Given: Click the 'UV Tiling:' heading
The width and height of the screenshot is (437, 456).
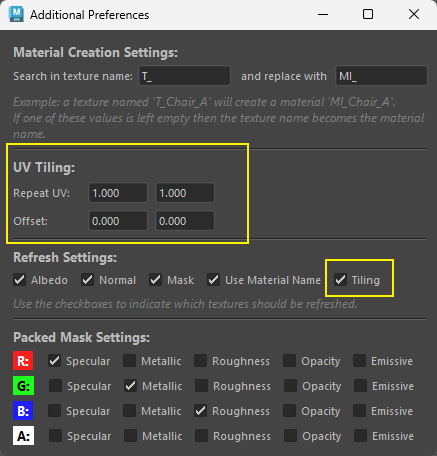Looking at the screenshot, I should click(44, 167).
